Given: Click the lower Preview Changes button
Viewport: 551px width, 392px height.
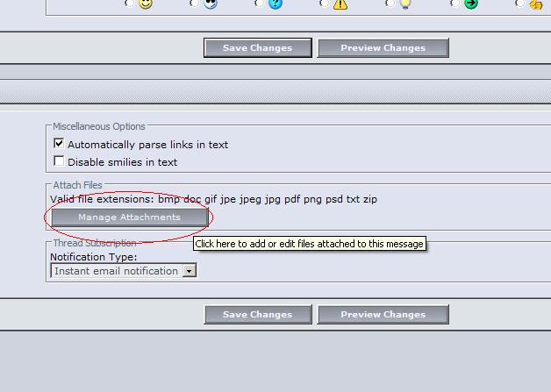Looking at the screenshot, I should click(x=383, y=314).
